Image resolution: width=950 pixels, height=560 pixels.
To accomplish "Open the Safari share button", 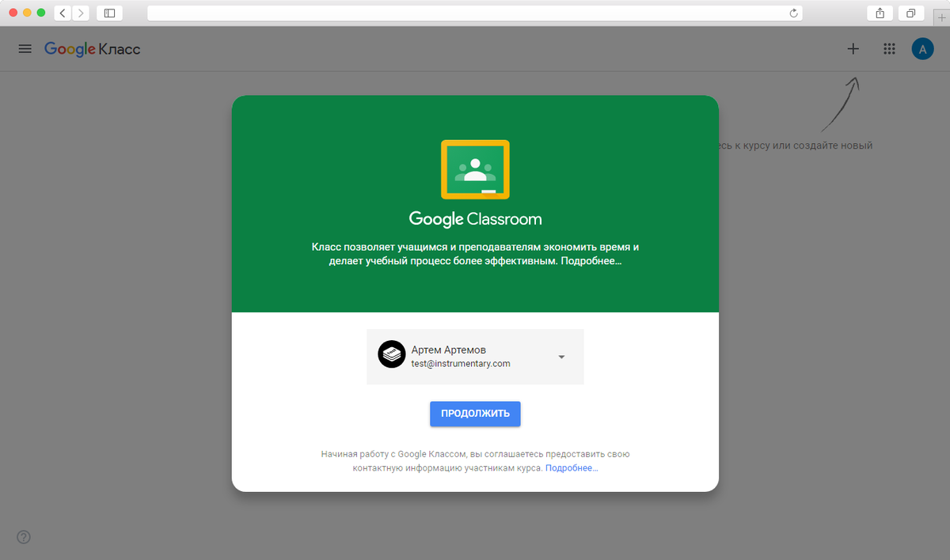I will (x=880, y=13).
